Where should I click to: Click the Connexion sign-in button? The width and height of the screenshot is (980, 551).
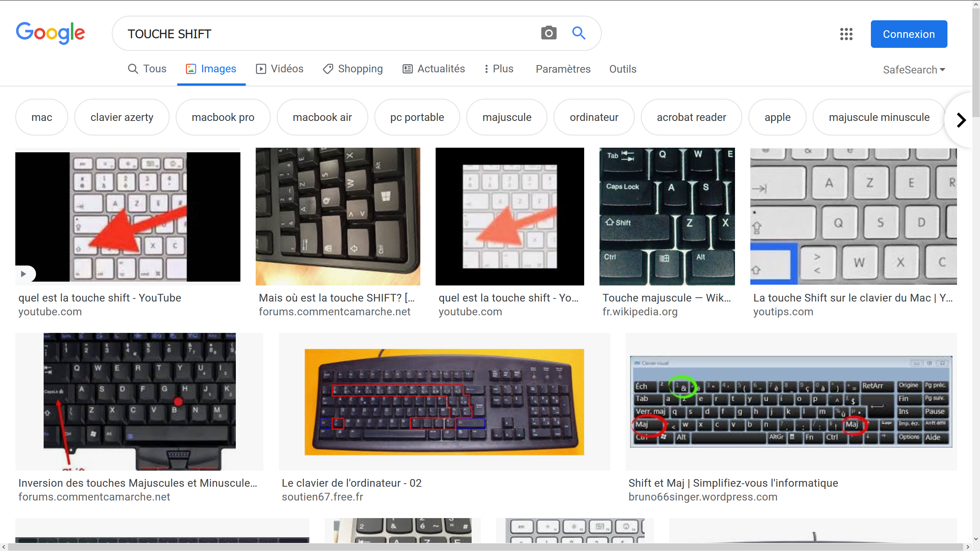[x=909, y=34]
